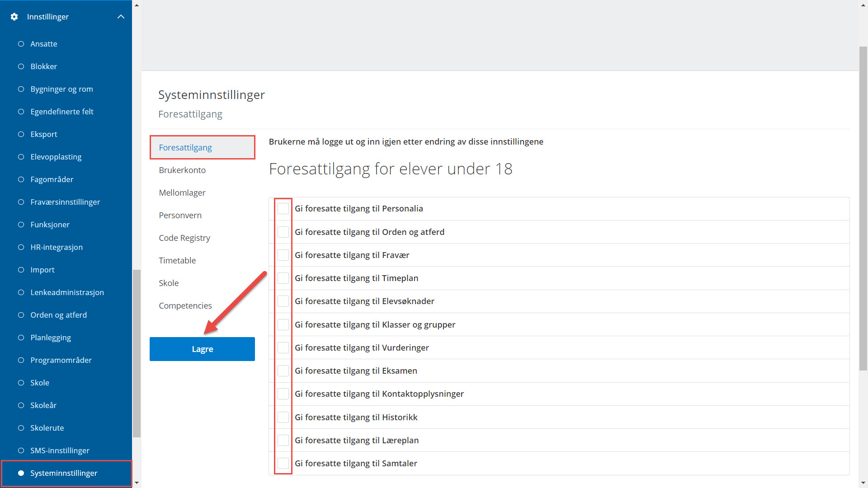Open the Brukerkonto settings tab

[182, 170]
